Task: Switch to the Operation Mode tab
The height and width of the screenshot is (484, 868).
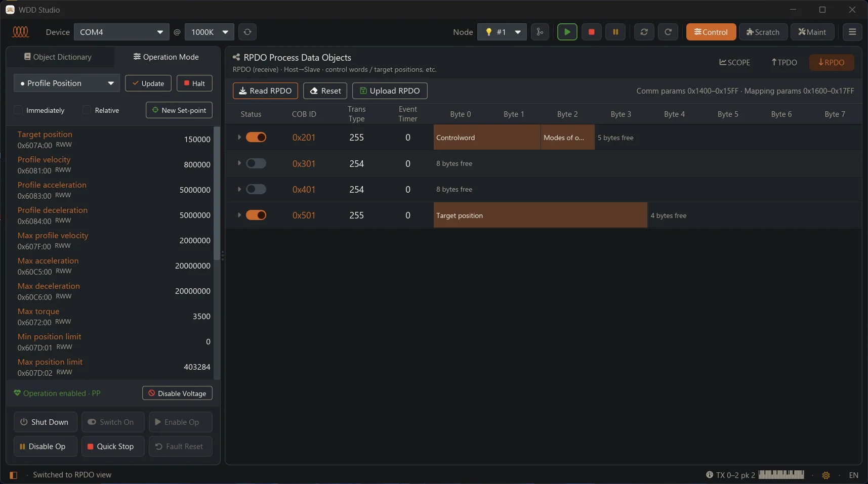Action: coord(166,57)
